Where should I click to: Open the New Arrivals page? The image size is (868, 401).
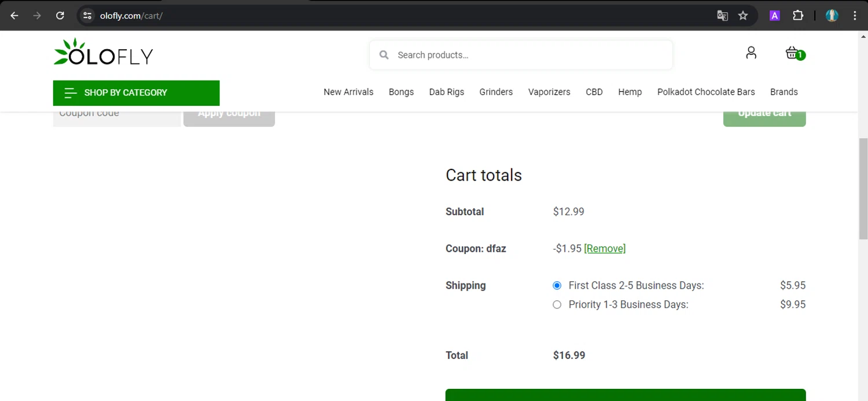(348, 92)
